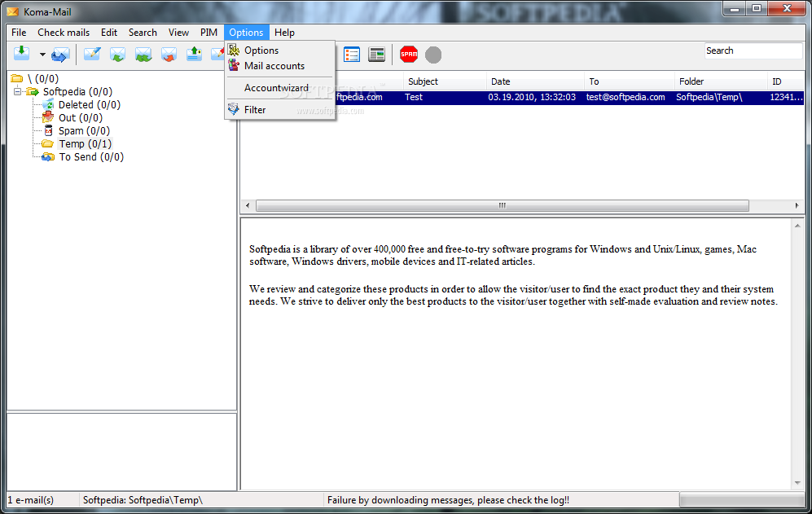Click the gray circle status icon
812x514 pixels.
point(433,55)
